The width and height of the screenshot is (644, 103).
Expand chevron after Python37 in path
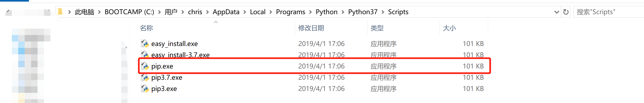(383, 12)
